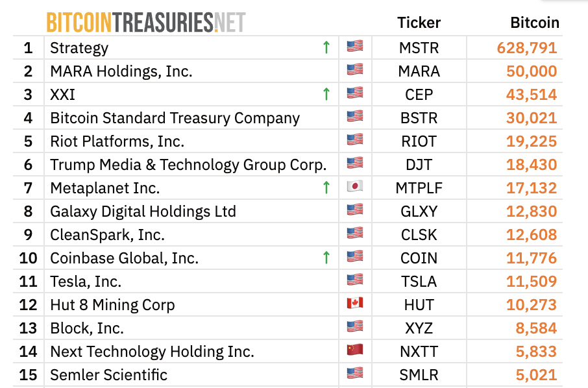Click the BitcoinTreasuries.net logo
The image size is (588, 388).
click(x=145, y=23)
